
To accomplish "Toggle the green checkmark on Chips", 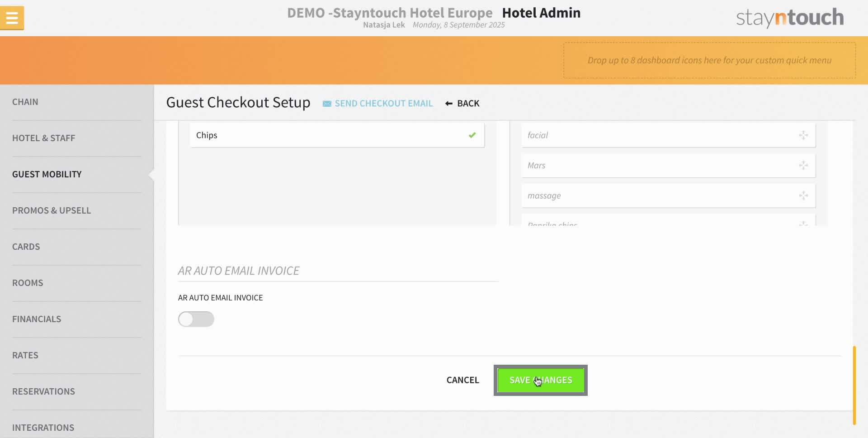I will (x=472, y=135).
